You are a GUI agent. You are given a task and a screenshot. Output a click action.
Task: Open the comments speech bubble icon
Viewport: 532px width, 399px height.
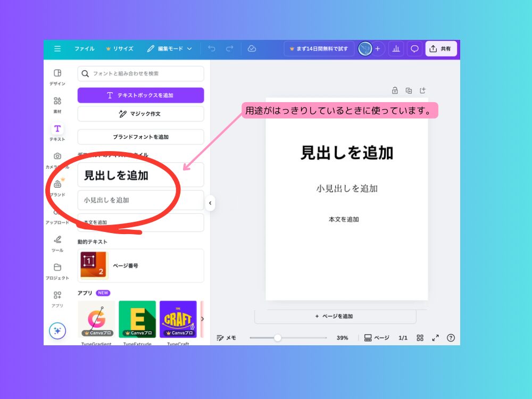414,49
